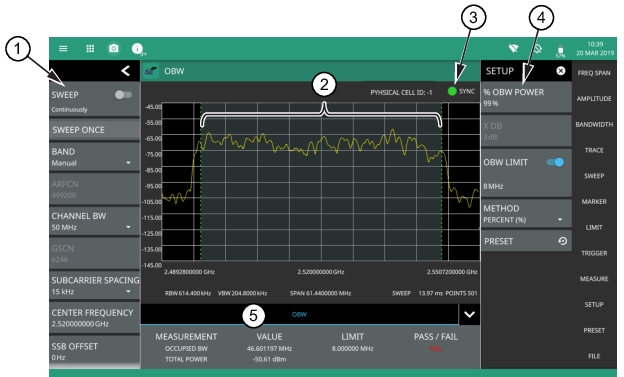Viewport: 624px width, 377px height.
Task: Open the PRESET menu on right sidebar
Action: [594, 330]
